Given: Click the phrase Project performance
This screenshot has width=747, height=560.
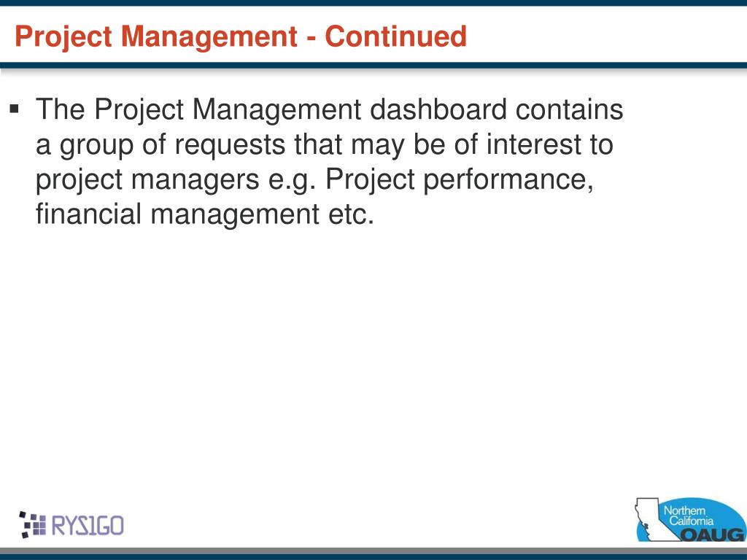Looking at the screenshot, I should coord(460,180).
